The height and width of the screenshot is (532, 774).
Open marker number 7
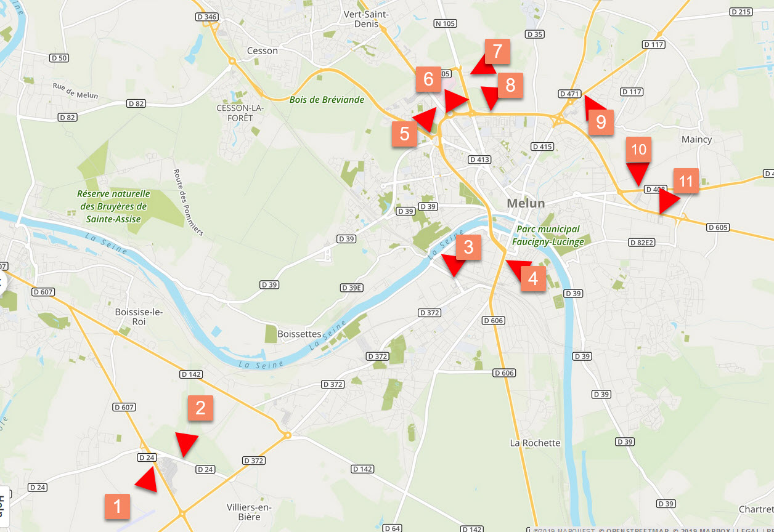pyautogui.click(x=497, y=51)
